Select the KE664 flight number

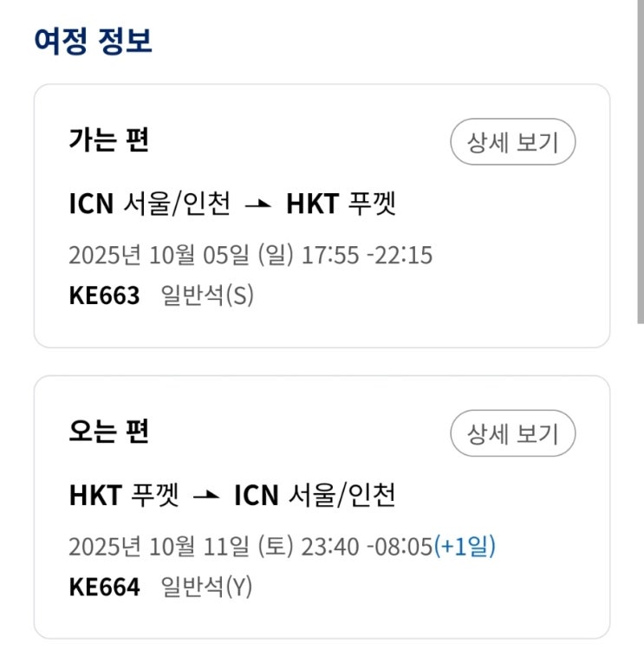[x=104, y=587]
